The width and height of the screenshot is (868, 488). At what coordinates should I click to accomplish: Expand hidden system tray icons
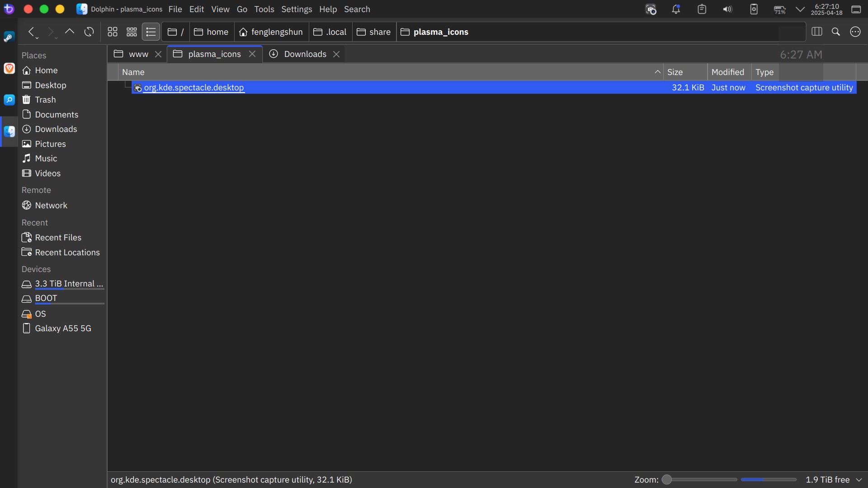tap(800, 9)
